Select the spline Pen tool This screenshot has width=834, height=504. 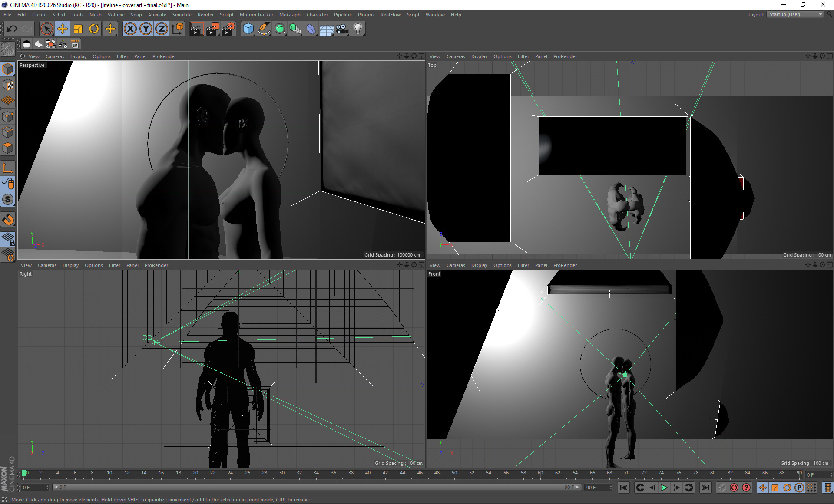pos(264,29)
